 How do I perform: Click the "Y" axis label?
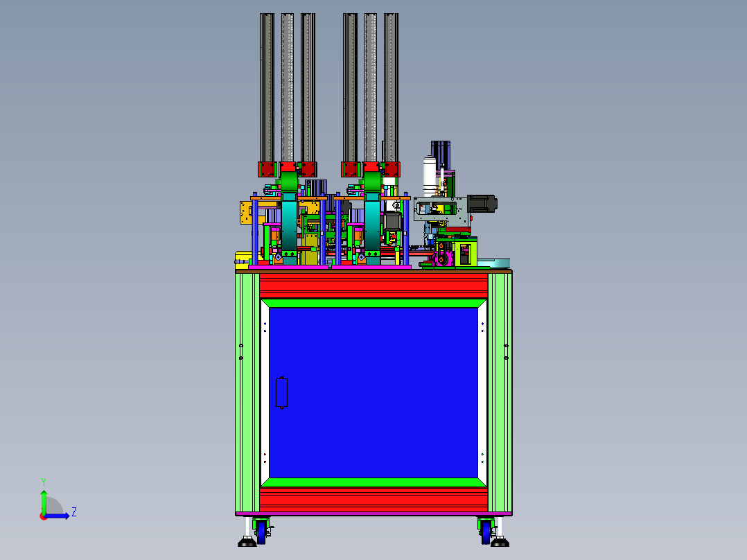pos(44,482)
